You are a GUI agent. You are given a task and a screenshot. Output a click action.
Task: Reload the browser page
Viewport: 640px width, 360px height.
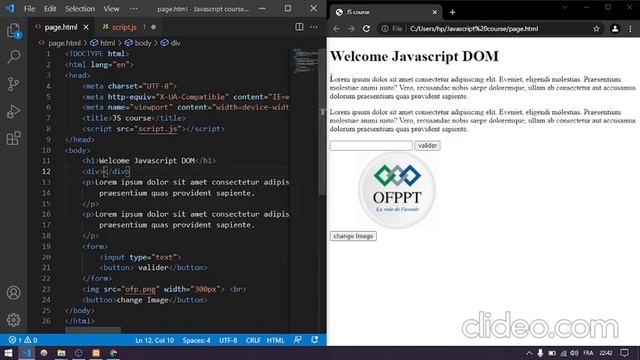tap(367, 29)
